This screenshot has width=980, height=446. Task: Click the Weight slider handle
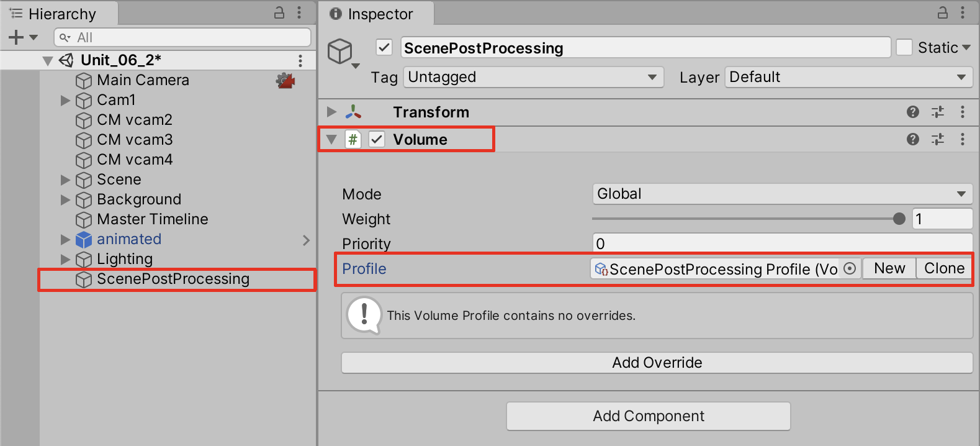coord(899,219)
